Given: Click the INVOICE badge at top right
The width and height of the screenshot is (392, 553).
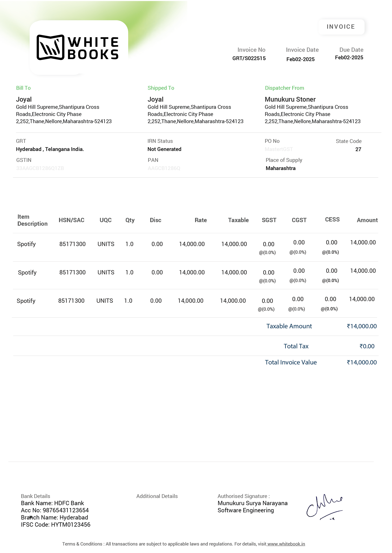Looking at the screenshot, I should pyautogui.click(x=341, y=27).
